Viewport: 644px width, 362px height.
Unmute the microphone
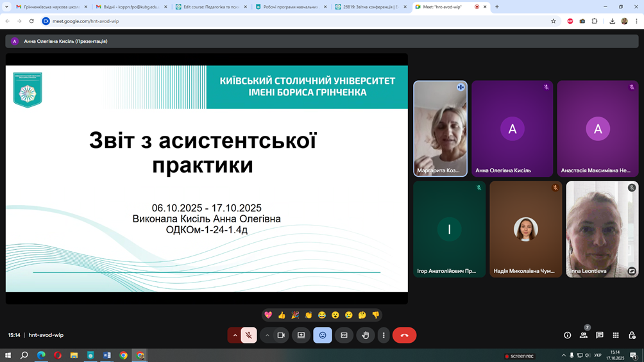[249, 335]
